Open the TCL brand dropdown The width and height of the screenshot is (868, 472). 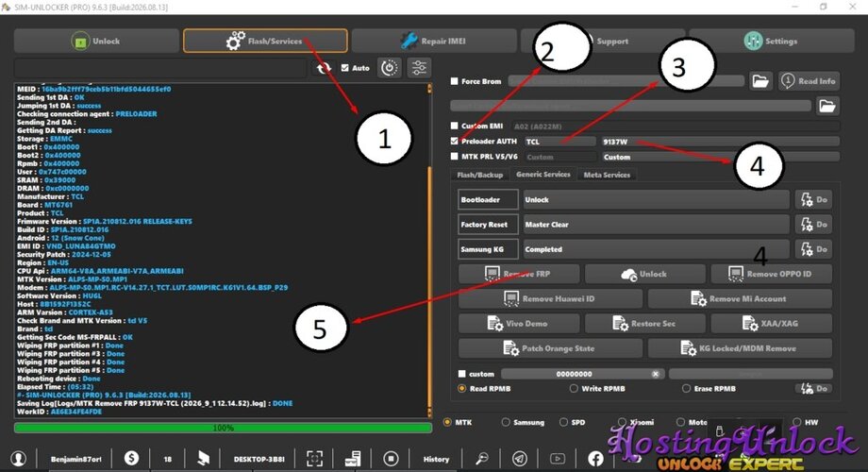point(559,142)
